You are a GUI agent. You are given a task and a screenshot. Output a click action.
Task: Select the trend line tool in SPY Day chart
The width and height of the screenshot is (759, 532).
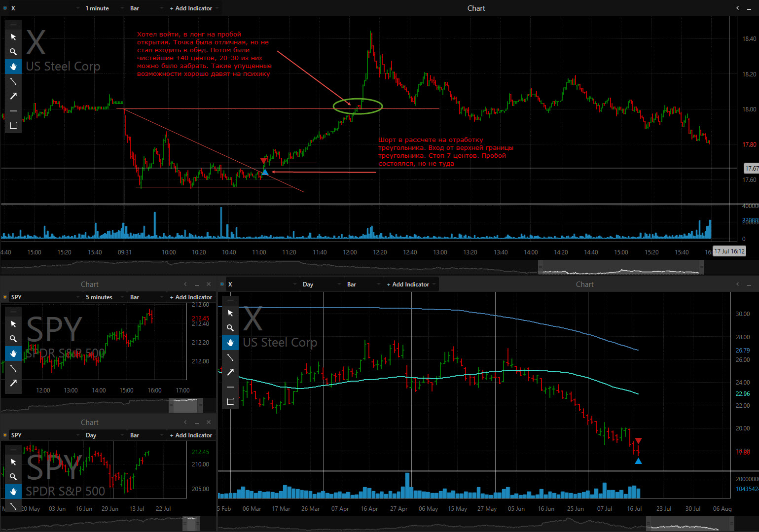(13, 506)
